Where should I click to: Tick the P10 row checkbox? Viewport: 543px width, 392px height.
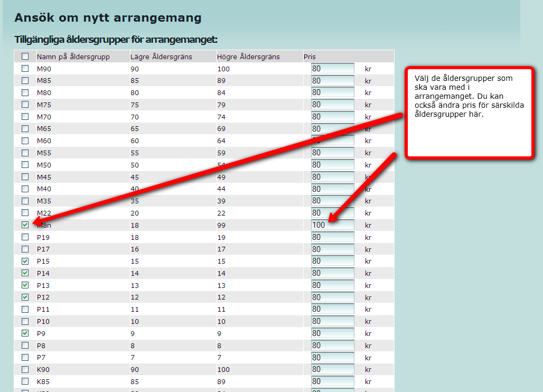coord(25,321)
